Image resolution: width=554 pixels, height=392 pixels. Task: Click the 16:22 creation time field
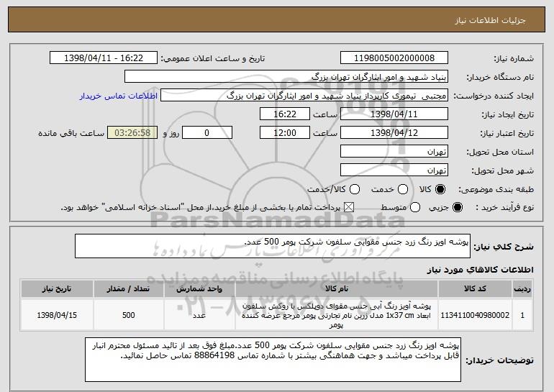(285, 114)
